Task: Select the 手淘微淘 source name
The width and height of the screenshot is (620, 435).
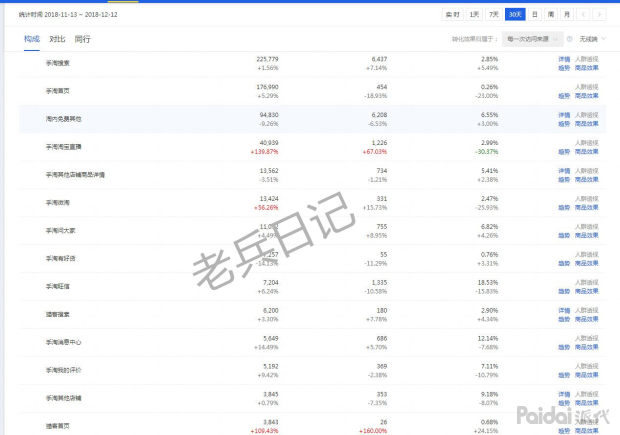Action: (58, 203)
